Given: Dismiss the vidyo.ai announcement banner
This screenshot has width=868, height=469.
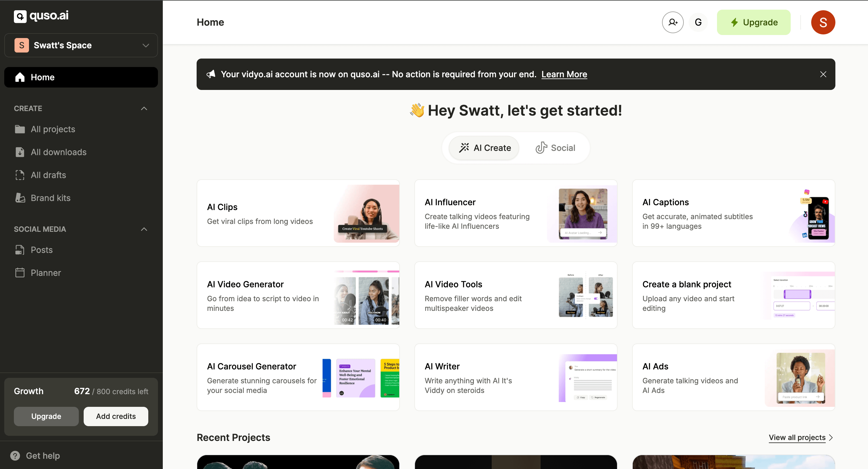Looking at the screenshot, I should (823, 75).
